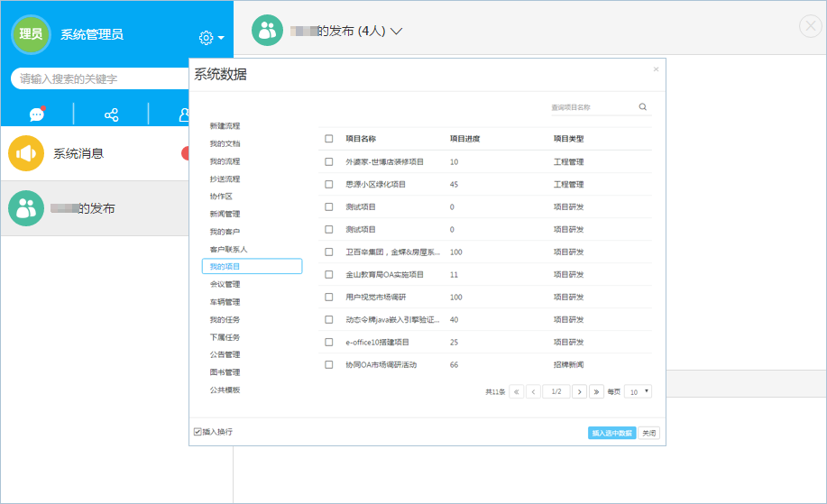This screenshot has height=504, width=827.
Task: Check the e-office10搭建项目 row
Action: point(328,342)
